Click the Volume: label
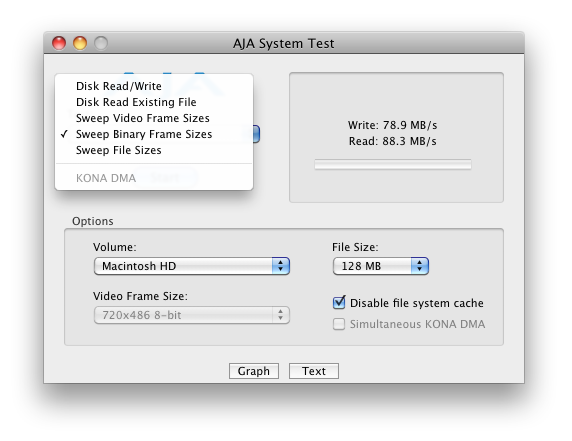 115,247
